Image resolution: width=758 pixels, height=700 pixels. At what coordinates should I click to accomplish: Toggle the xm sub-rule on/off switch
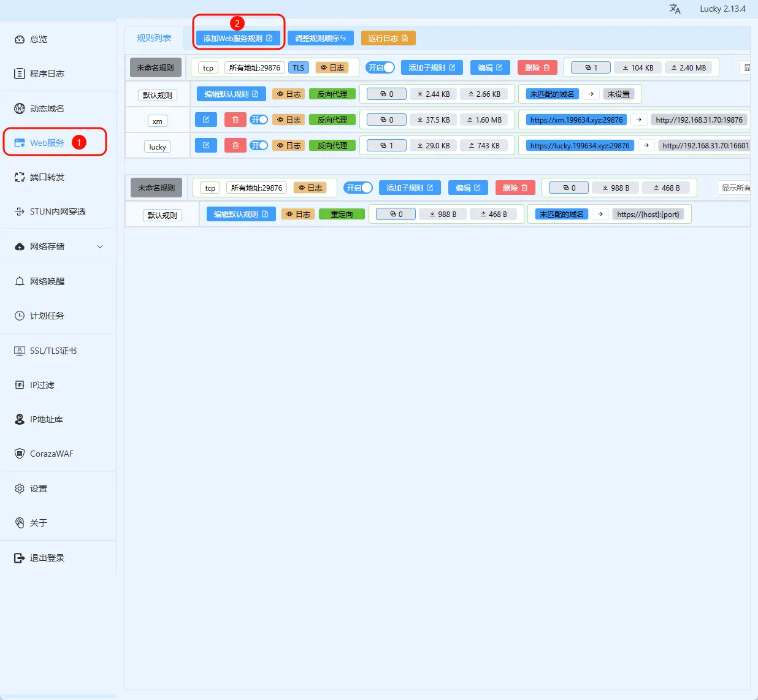click(x=259, y=120)
